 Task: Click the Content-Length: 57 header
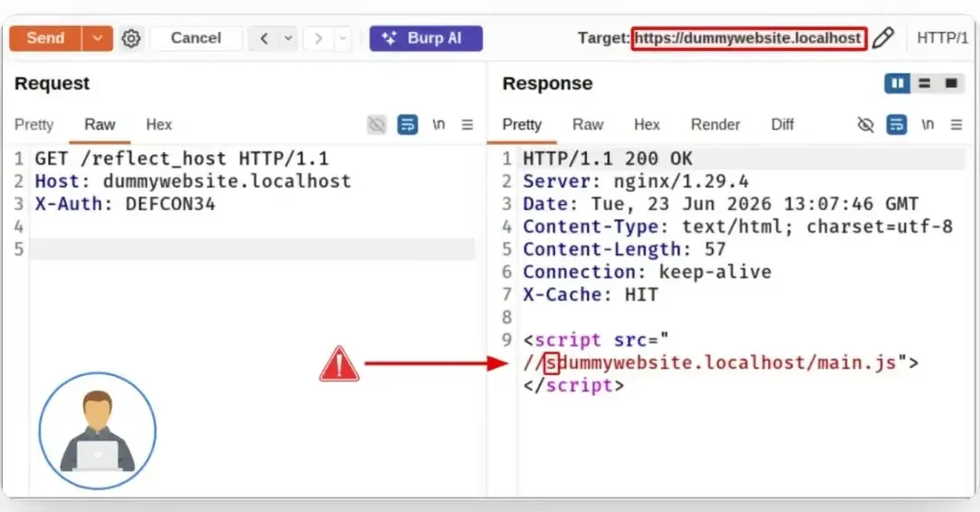624,249
